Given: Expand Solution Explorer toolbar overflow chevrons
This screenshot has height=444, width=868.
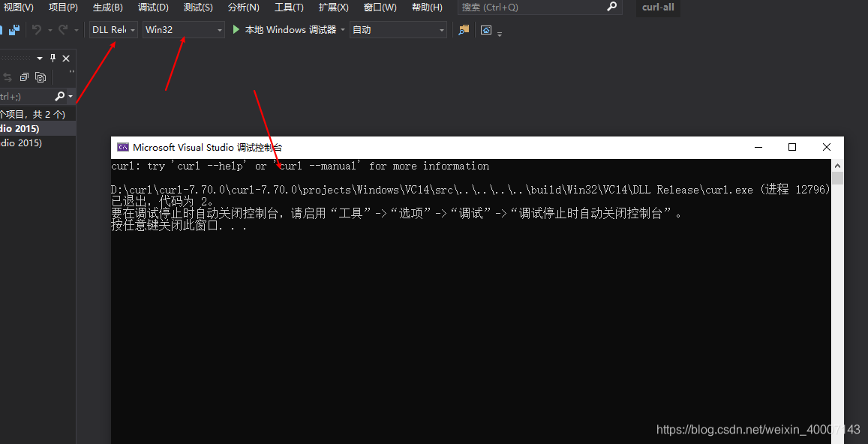Looking at the screenshot, I should coord(72,73).
